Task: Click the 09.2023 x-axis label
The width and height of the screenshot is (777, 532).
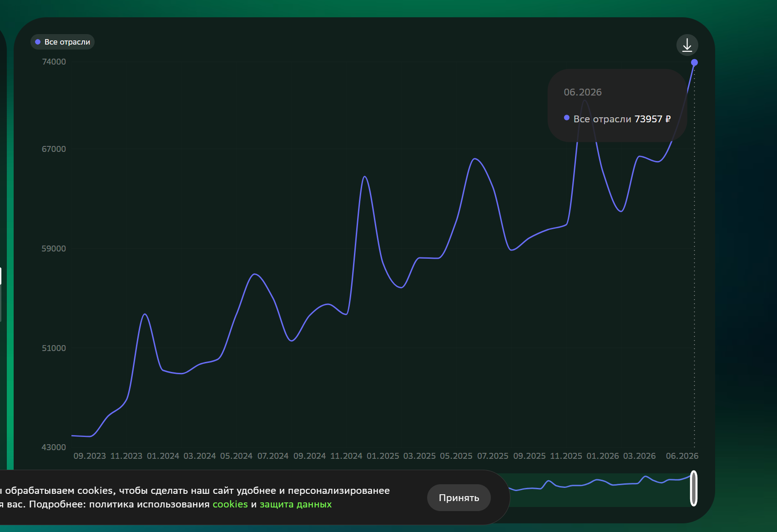Action: [x=90, y=456]
